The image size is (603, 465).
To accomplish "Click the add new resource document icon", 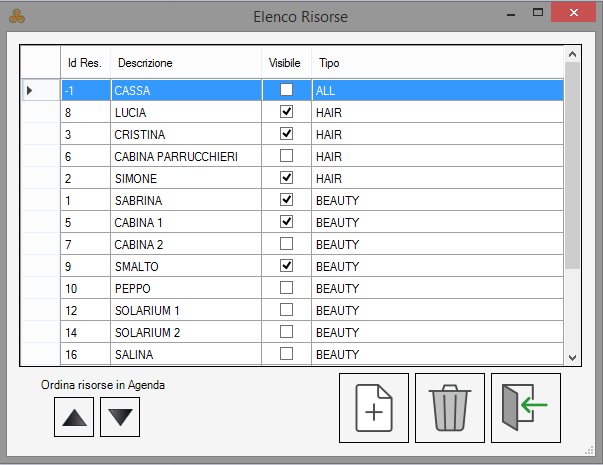I will pos(374,408).
